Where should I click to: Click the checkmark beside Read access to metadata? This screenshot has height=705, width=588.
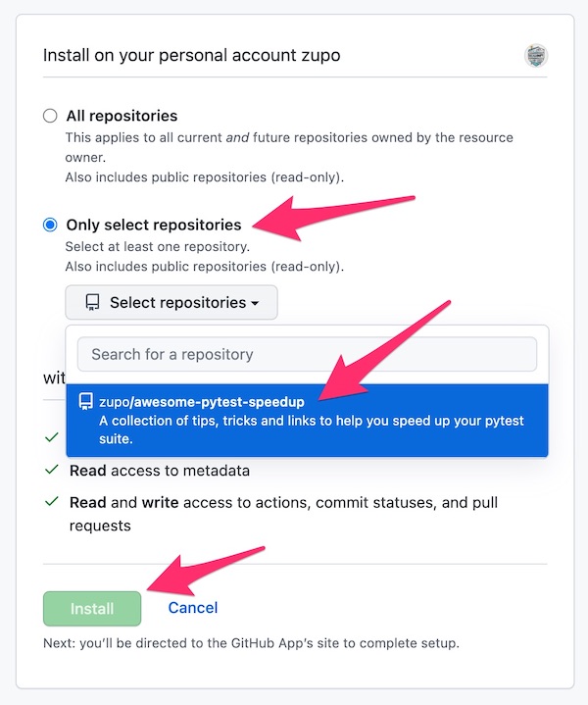coord(52,471)
